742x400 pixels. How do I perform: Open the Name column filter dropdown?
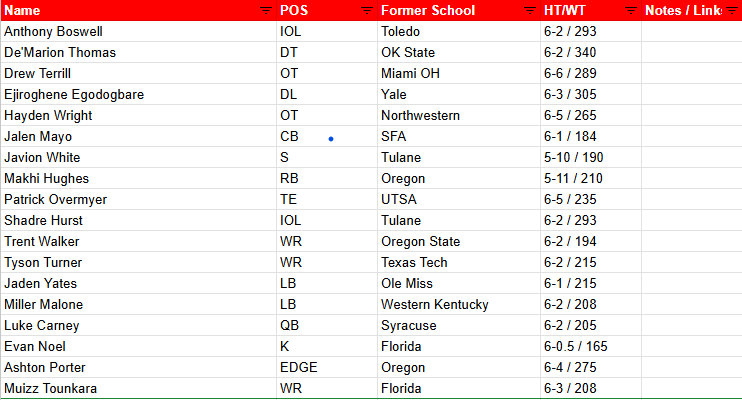tap(265, 10)
